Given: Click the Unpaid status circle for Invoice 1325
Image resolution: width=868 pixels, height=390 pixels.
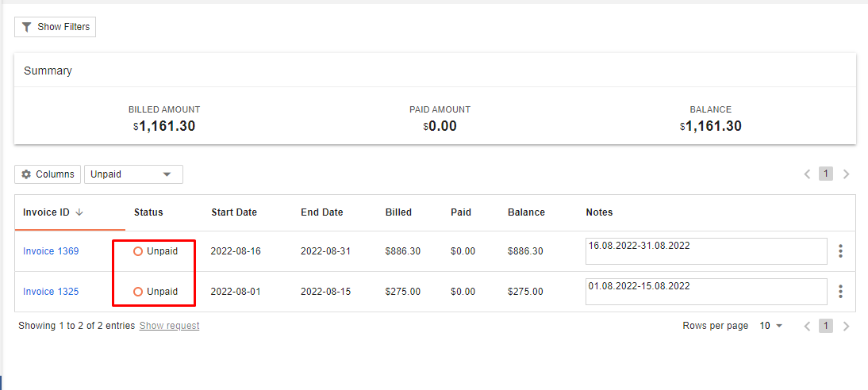Looking at the screenshot, I should [138, 292].
